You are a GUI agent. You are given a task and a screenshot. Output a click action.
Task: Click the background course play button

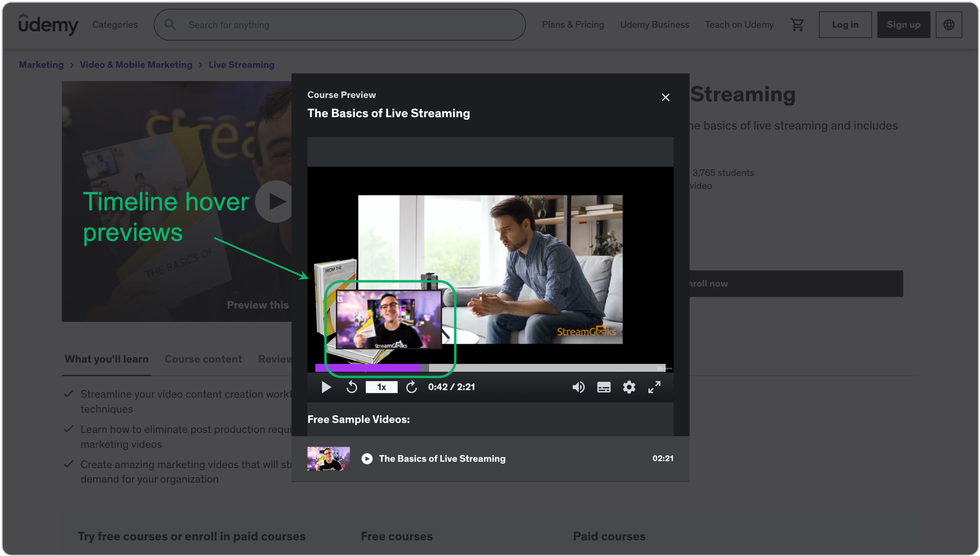(x=273, y=201)
